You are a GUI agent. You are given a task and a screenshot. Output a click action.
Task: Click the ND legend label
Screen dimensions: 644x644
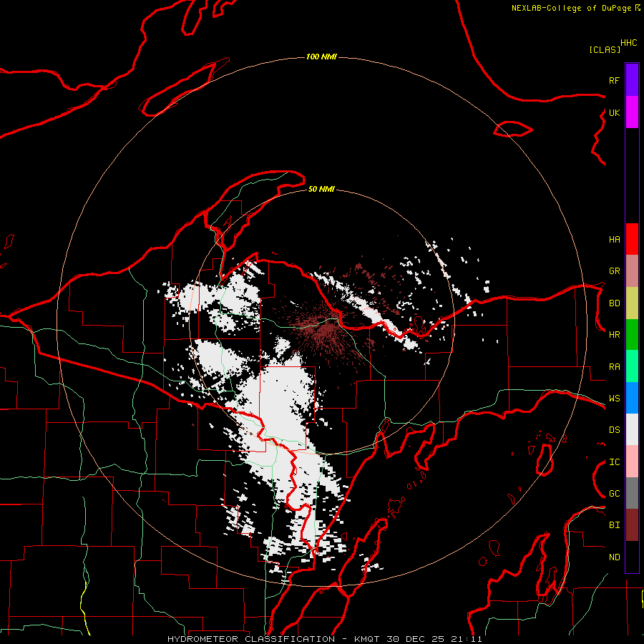[614, 557]
